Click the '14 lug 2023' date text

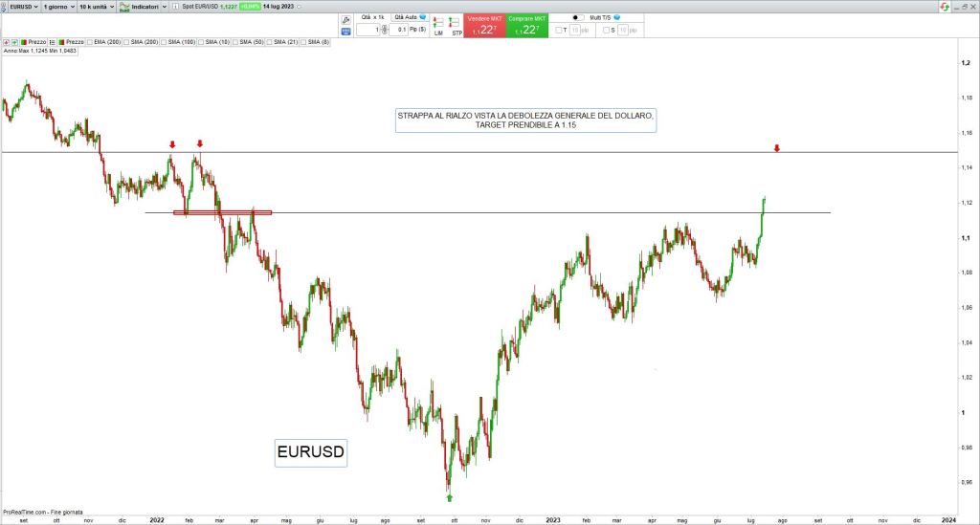coord(278,7)
